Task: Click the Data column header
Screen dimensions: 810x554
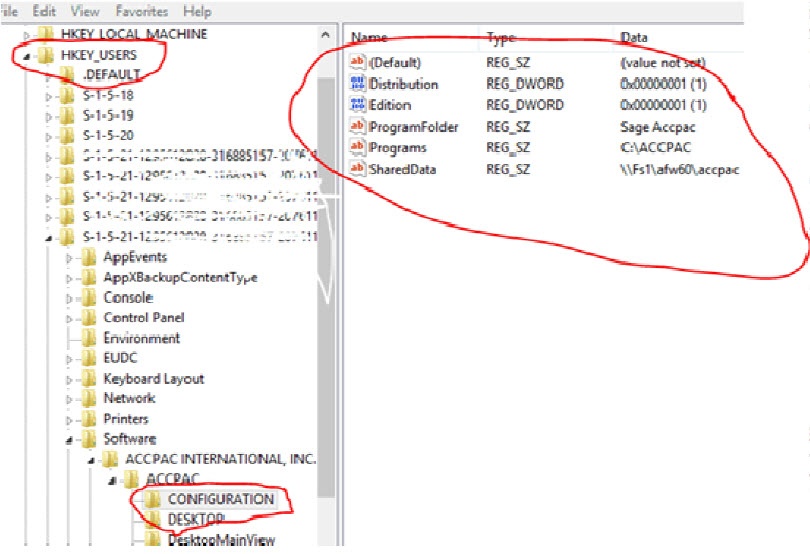Action: tap(633, 38)
